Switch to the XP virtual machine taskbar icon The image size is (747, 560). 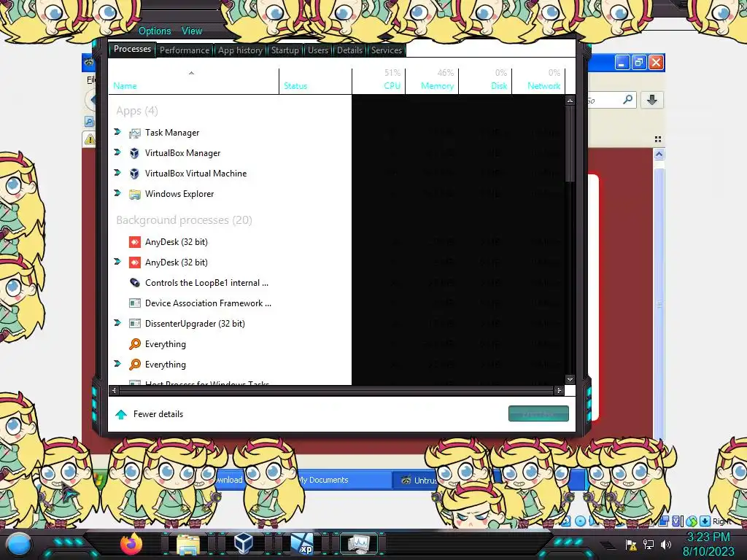point(302,544)
